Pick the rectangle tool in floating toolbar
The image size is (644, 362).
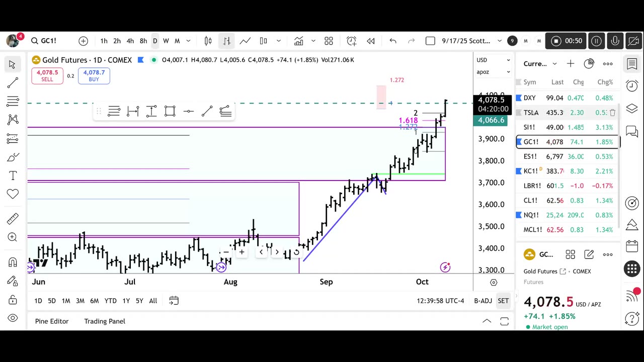point(170,111)
